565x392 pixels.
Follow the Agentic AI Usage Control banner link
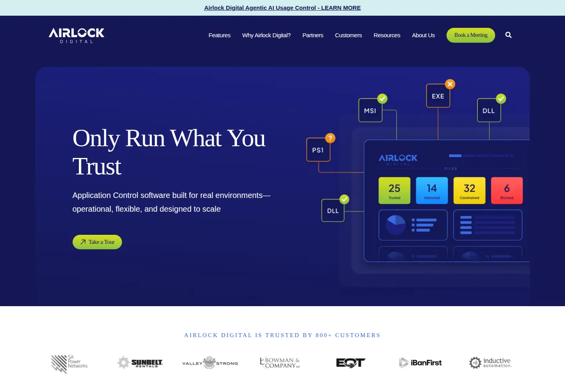tap(282, 8)
